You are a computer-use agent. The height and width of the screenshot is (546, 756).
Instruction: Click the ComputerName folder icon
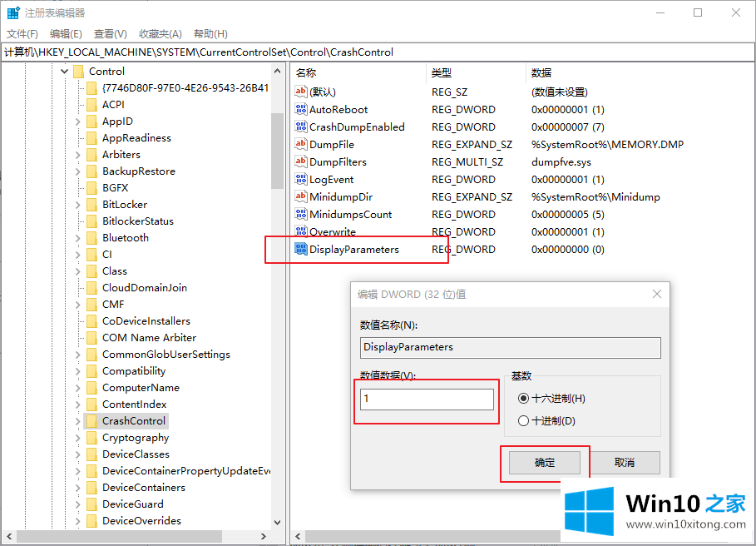(x=91, y=388)
